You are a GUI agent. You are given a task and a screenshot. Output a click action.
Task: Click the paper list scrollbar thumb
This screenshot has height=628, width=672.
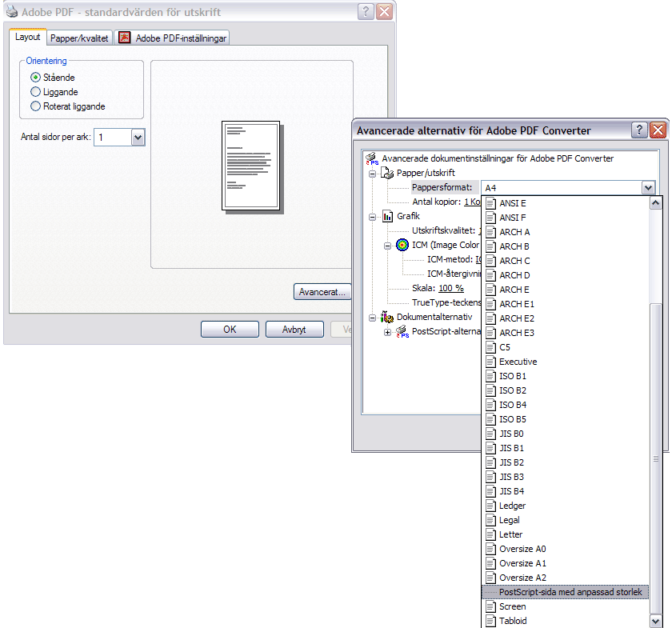656,458
